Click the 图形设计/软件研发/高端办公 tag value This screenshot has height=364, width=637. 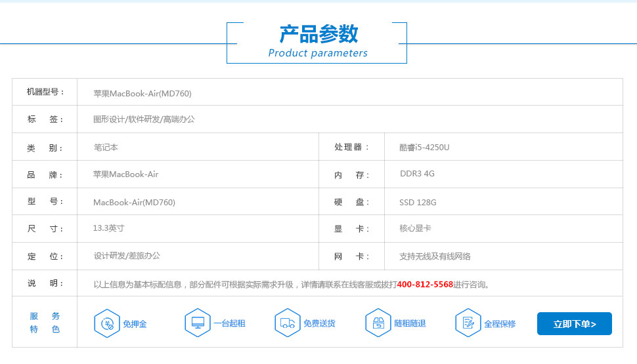point(144,119)
